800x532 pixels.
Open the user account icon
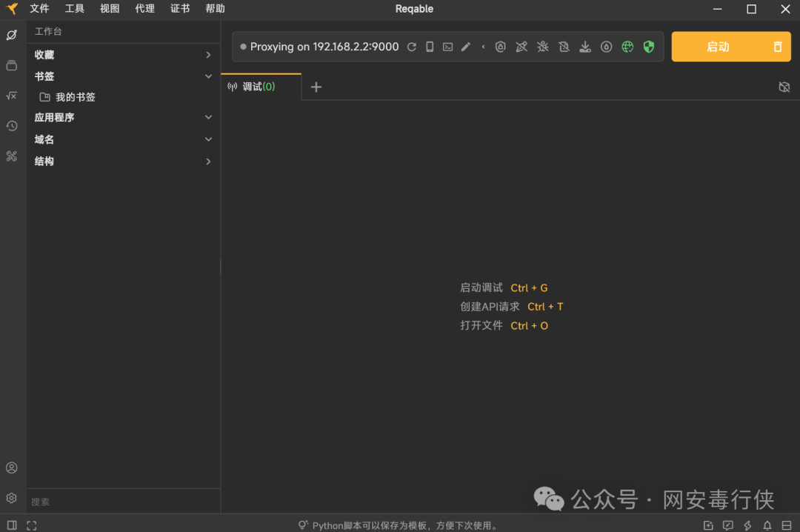coord(12,468)
